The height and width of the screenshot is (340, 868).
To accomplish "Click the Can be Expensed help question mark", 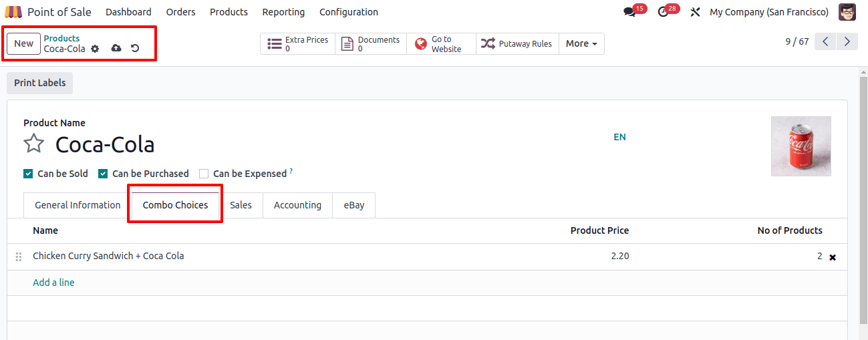I will point(291,171).
